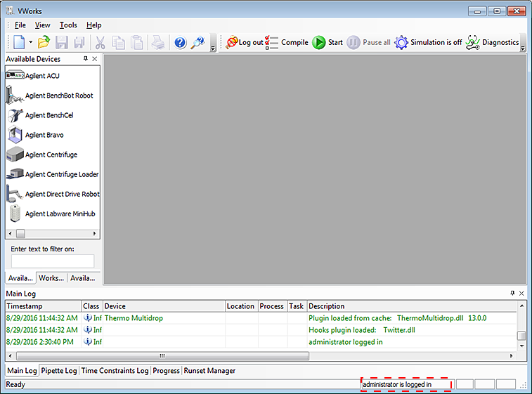Select Agilent BenchCel device
Screen dimensions: 532x394
pos(39,115)
